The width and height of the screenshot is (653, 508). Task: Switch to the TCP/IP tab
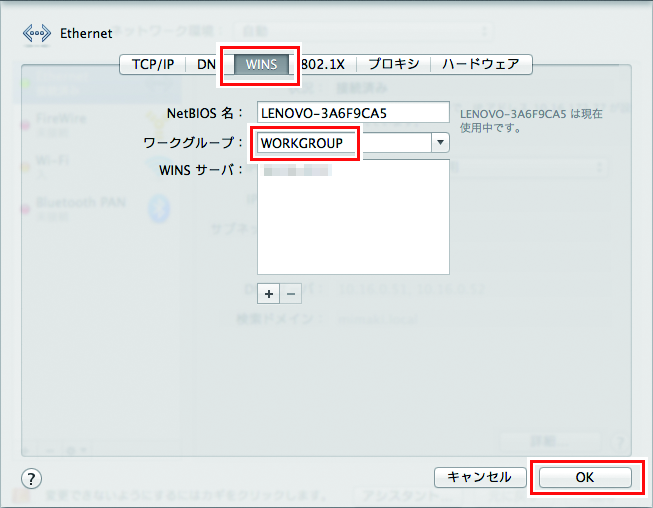(x=152, y=64)
